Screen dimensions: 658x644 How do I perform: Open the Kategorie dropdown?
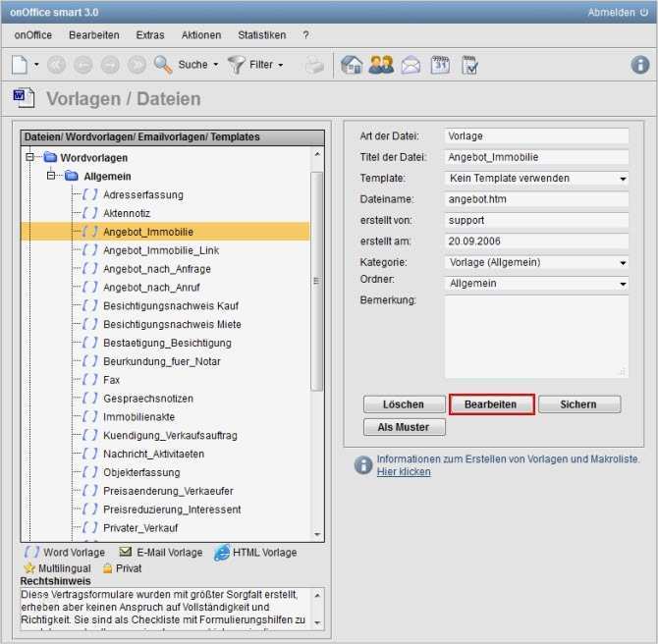click(x=536, y=263)
